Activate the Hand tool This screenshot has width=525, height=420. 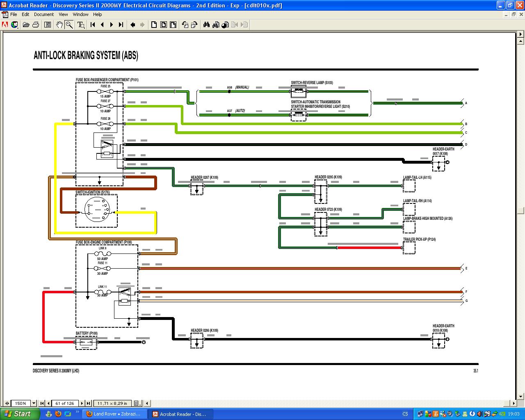coord(59,25)
